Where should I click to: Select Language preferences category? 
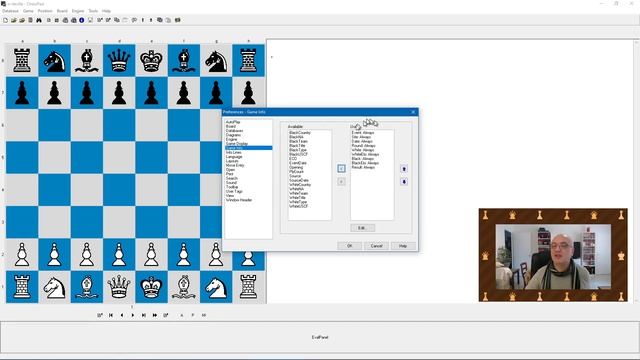pos(234,157)
